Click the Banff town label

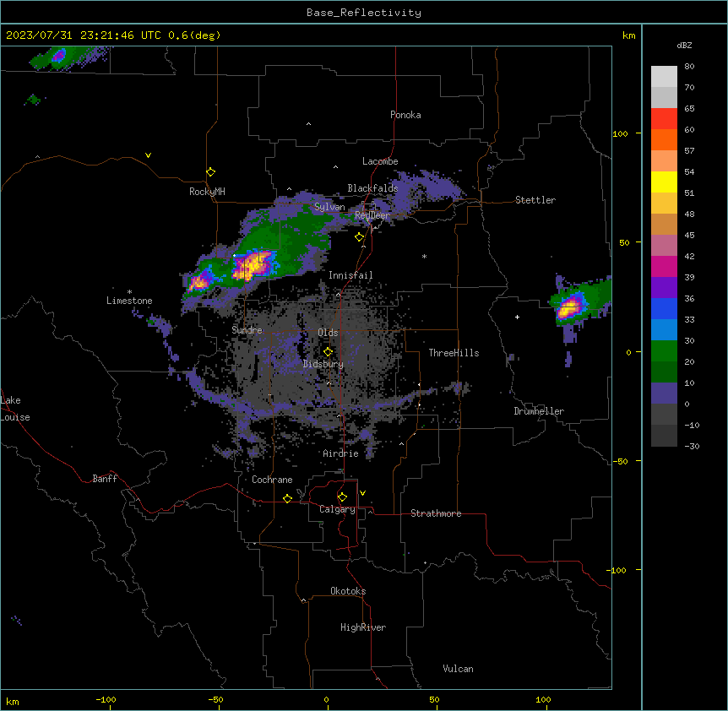[x=105, y=479]
